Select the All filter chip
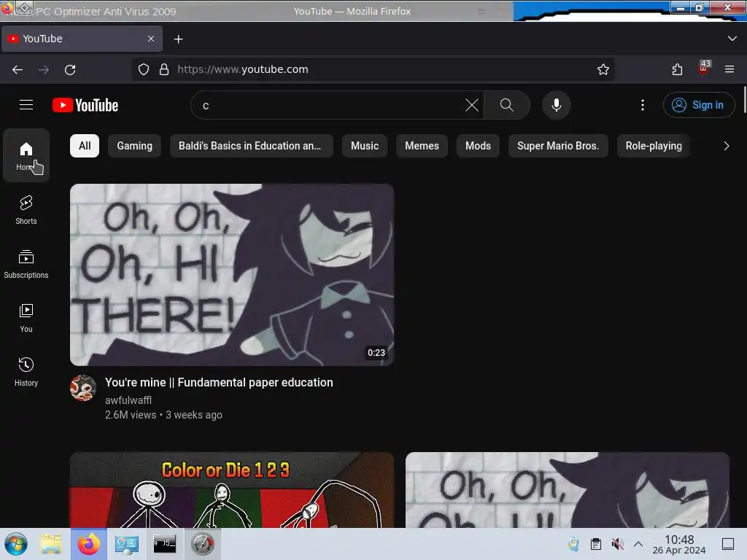Screen dimensions: 747x560 (x=85, y=146)
